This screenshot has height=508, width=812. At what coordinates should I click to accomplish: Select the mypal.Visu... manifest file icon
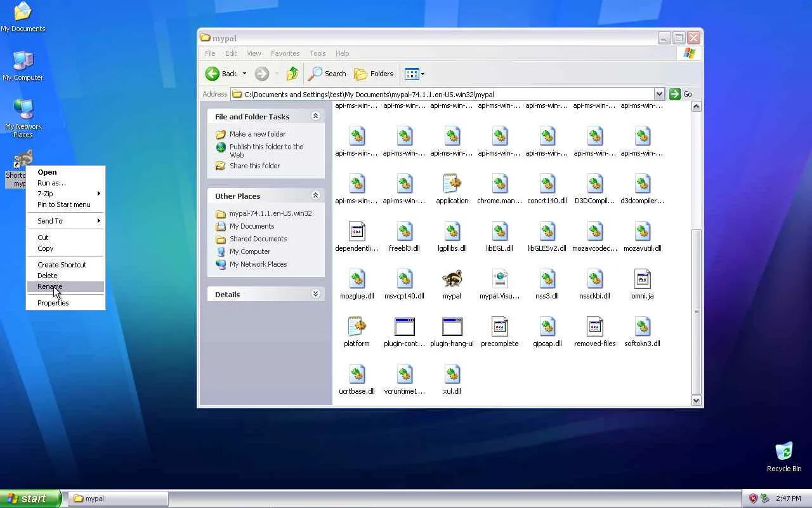(499, 279)
